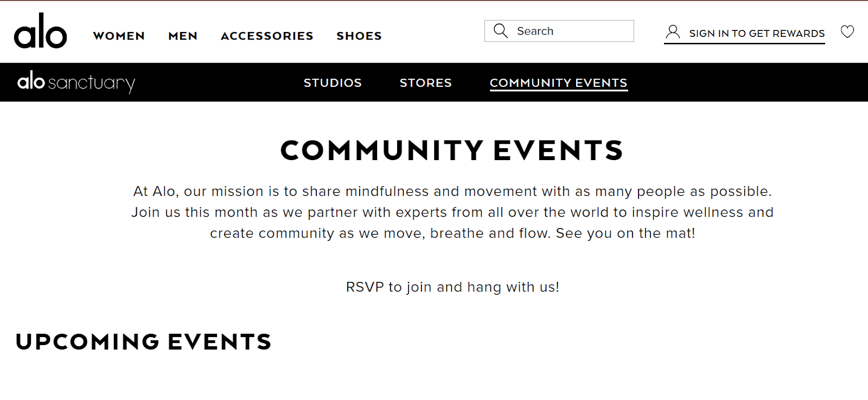Open the Accessories menu

pyautogui.click(x=267, y=36)
